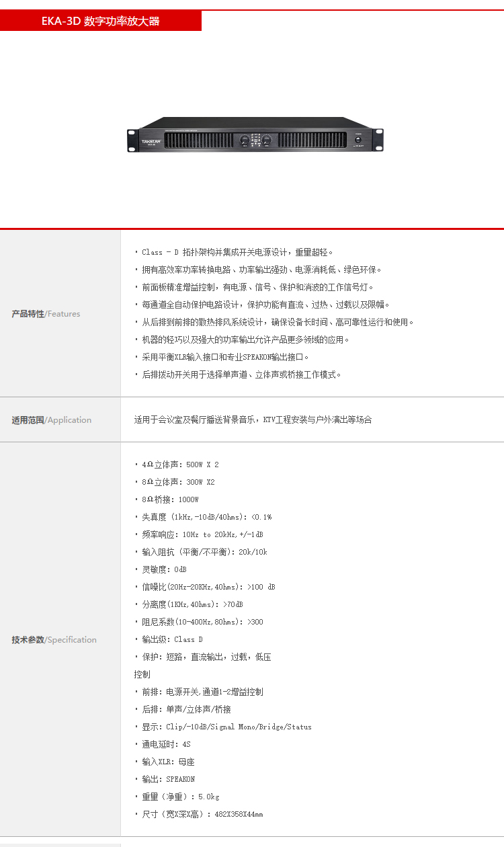Click the 适用于会议室及餐厅 application description
The height and width of the screenshot is (847, 504).
253,420
